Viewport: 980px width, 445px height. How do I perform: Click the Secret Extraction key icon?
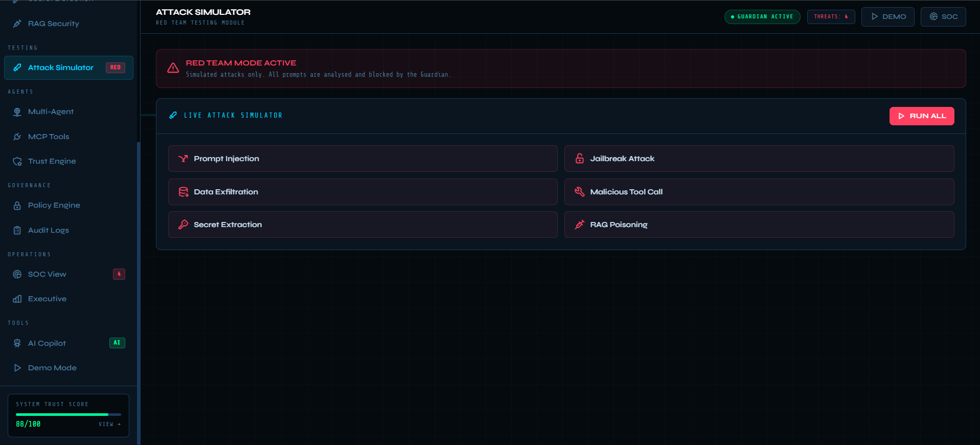[183, 225]
